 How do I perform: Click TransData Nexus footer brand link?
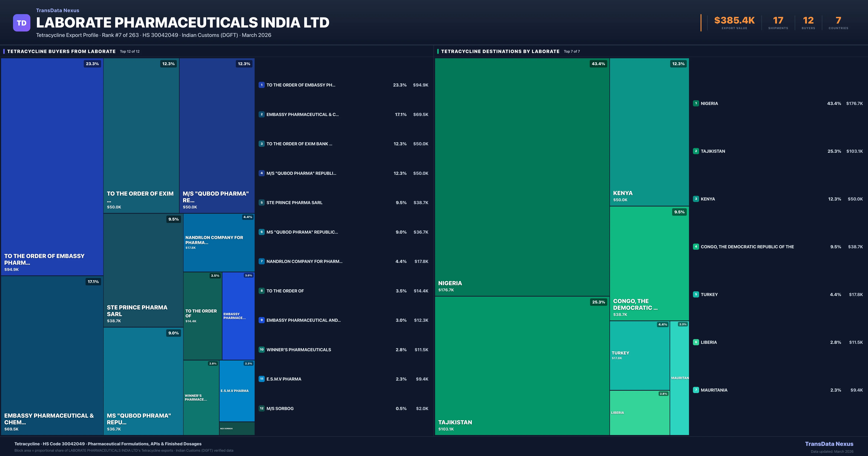click(x=829, y=444)
